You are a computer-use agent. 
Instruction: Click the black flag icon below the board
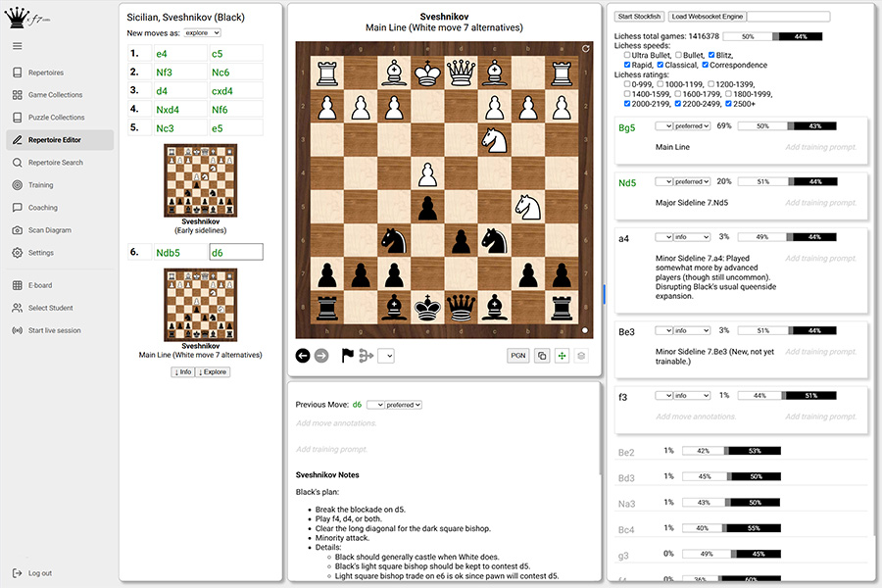pyautogui.click(x=348, y=356)
